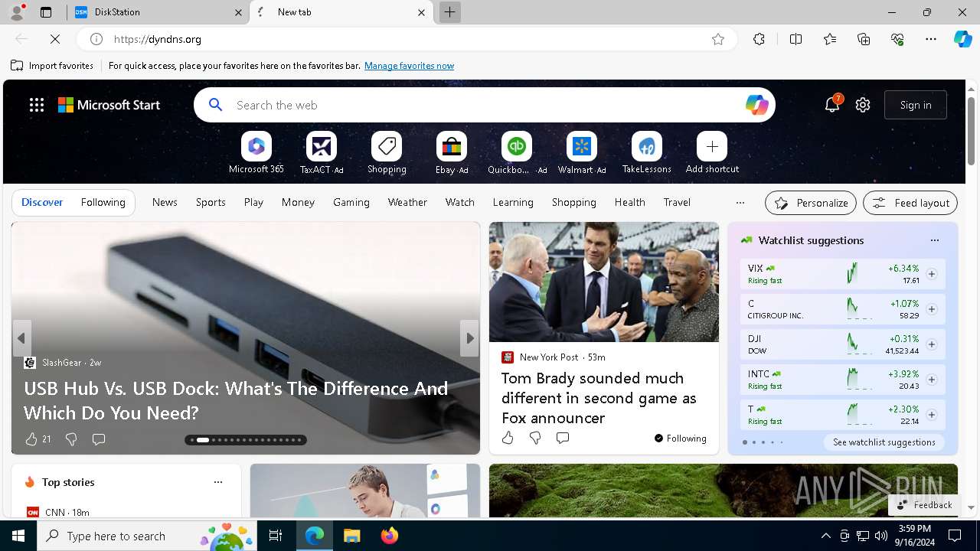Image resolution: width=980 pixels, height=551 pixels.
Task: Open the News category
Action: click(x=165, y=202)
